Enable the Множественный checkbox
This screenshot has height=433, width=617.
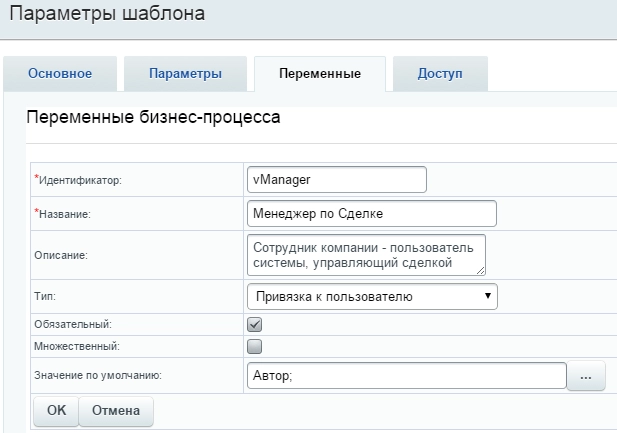pos(254,346)
